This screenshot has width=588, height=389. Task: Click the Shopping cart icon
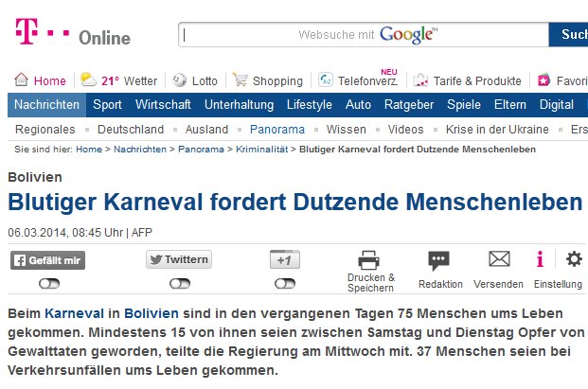click(x=240, y=80)
